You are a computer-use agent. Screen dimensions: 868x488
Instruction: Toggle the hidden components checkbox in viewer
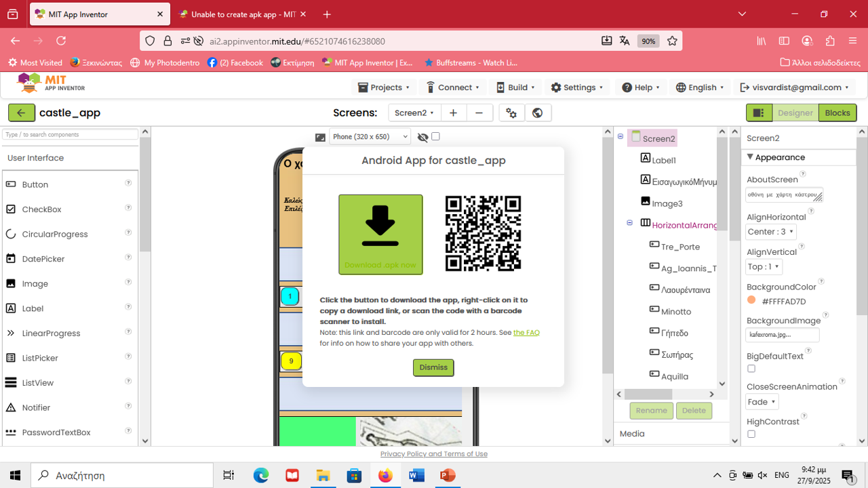coord(435,136)
